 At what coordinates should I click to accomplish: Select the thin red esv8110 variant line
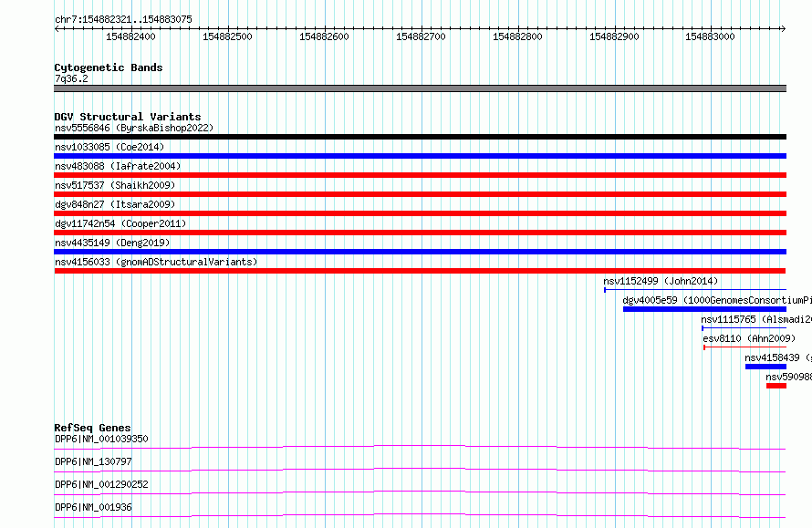[744, 347]
